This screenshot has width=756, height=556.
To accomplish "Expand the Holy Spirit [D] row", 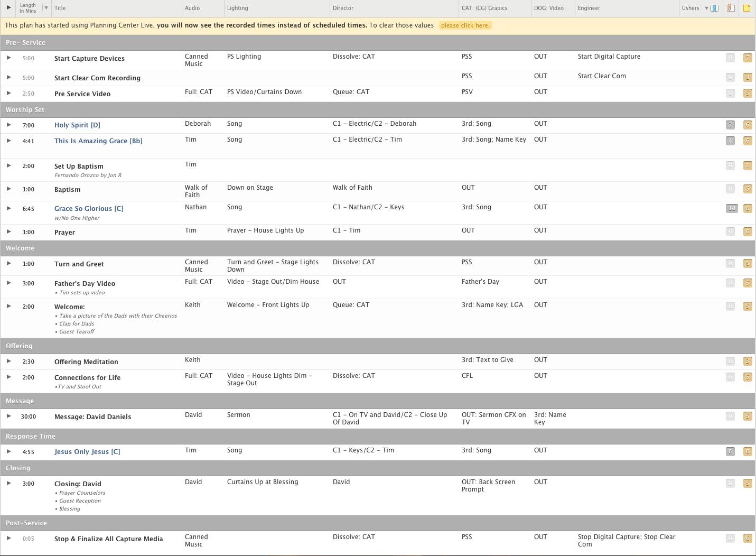I will 8,125.
